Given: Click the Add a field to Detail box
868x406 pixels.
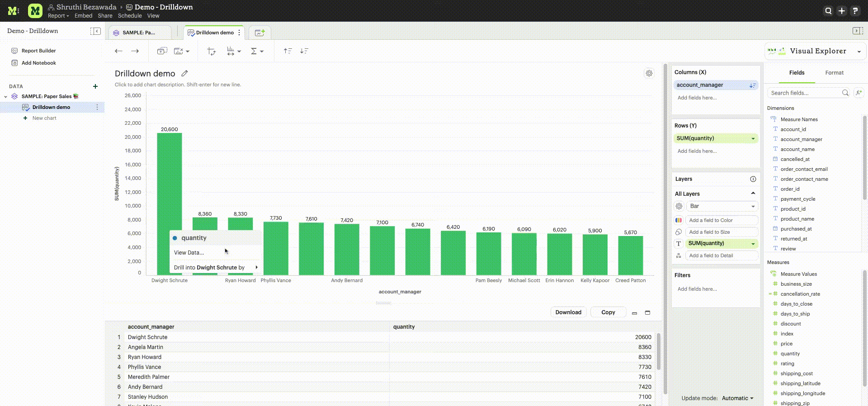Looking at the screenshot, I should [x=722, y=255].
